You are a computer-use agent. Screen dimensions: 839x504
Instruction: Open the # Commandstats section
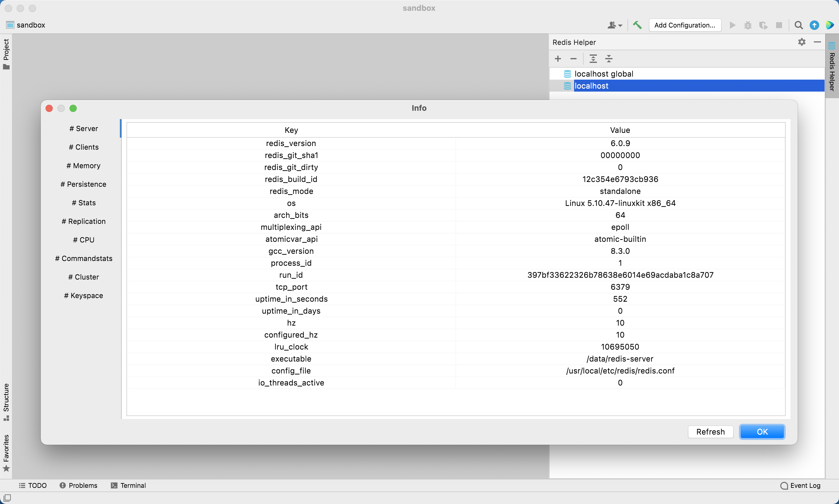[x=83, y=259]
